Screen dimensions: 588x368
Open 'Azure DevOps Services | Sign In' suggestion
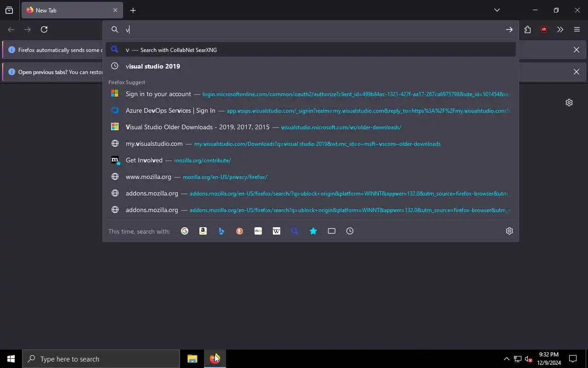(311, 110)
